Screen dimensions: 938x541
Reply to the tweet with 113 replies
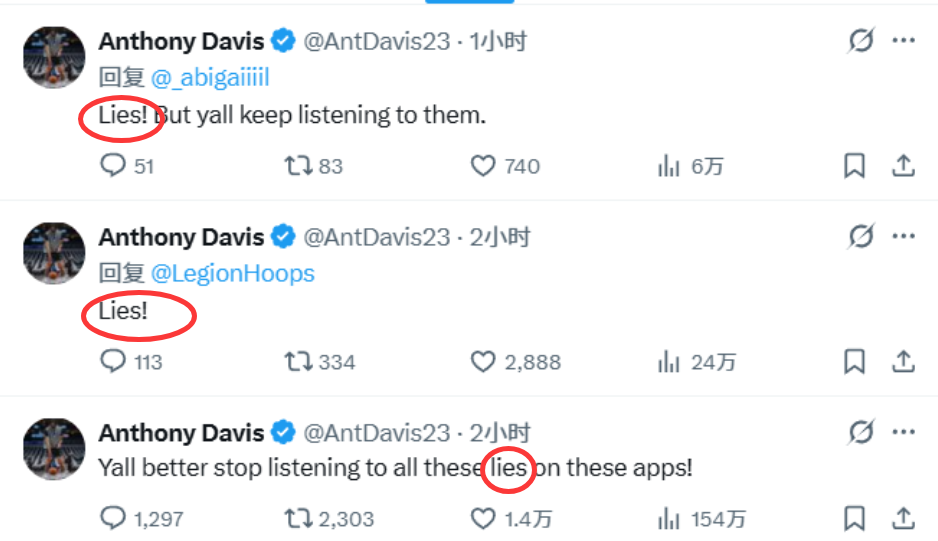[x=113, y=361]
